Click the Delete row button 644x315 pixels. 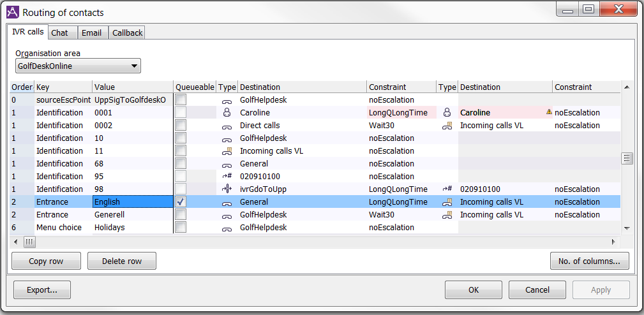(121, 261)
